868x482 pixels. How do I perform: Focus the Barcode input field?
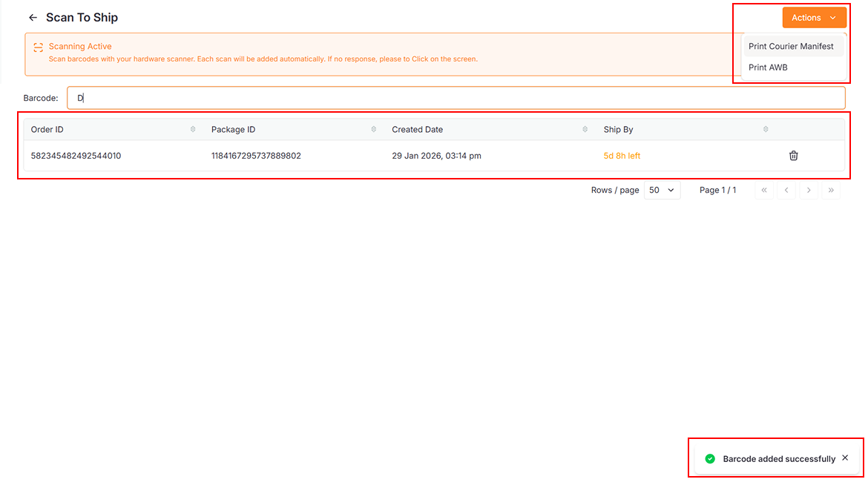[456, 98]
